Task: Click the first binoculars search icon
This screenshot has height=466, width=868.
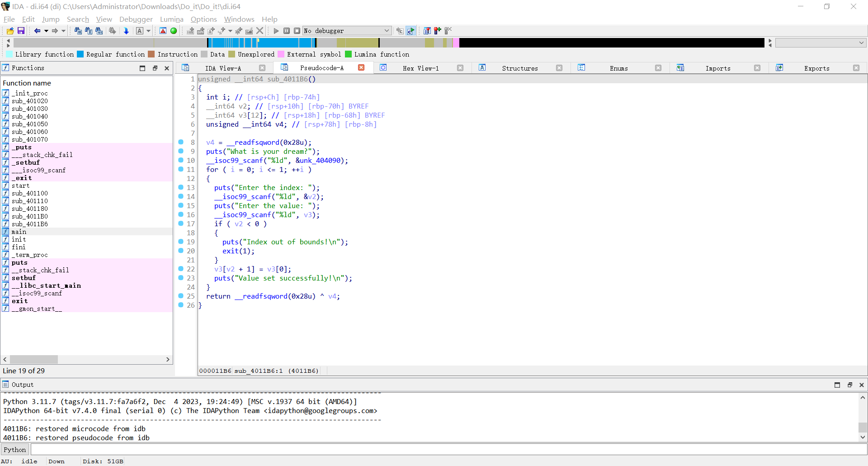Action: coord(78,31)
